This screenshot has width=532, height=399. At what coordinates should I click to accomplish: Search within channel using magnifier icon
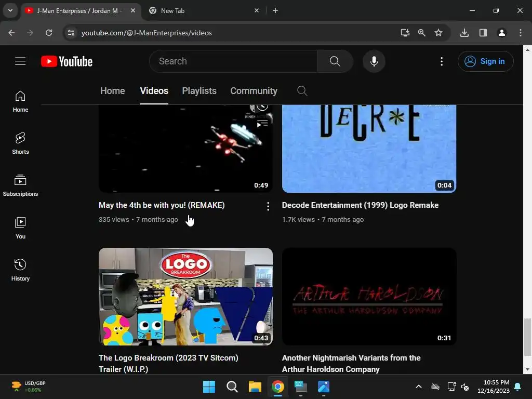click(302, 90)
